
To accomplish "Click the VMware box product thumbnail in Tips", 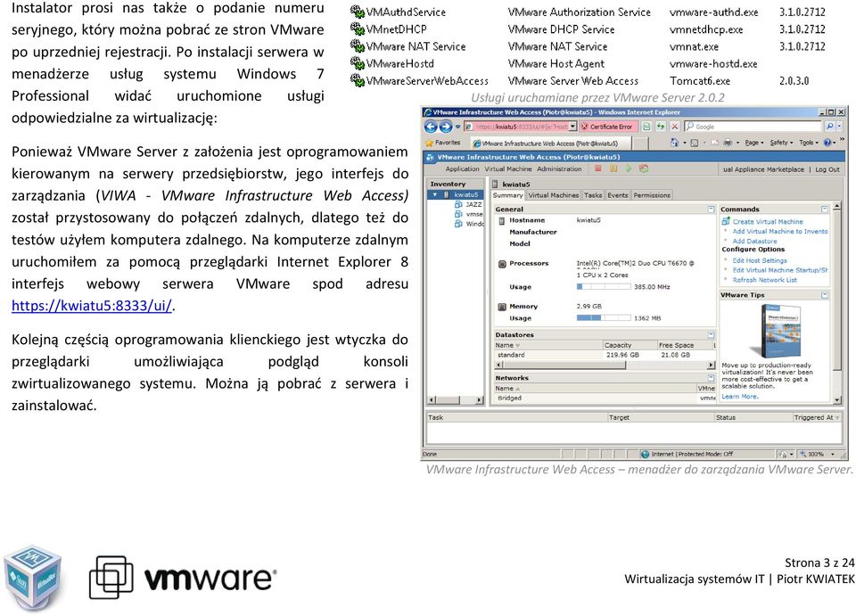I will click(781, 331).
